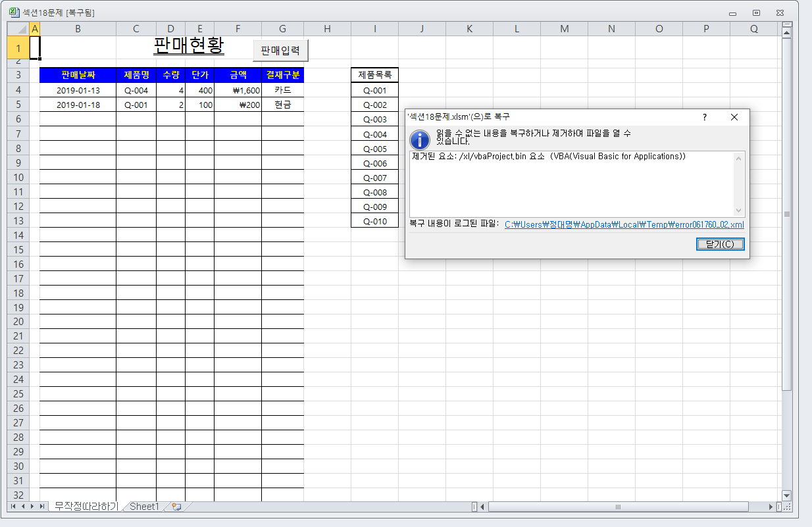Image resolution: width=812 pixels, height=527 pixels.
Task: Click the 판매입력 button
Action: pyautogui.click(x=280, y=50)
